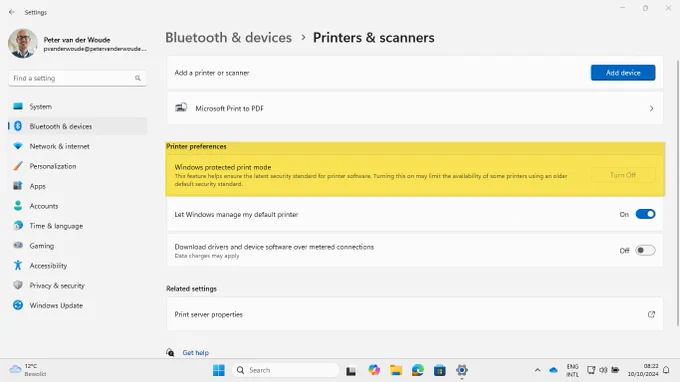Open Microsoft Print to PDF printer
Image resolution: width=680 pixels, height=382 pixels.
pos(415,108)
